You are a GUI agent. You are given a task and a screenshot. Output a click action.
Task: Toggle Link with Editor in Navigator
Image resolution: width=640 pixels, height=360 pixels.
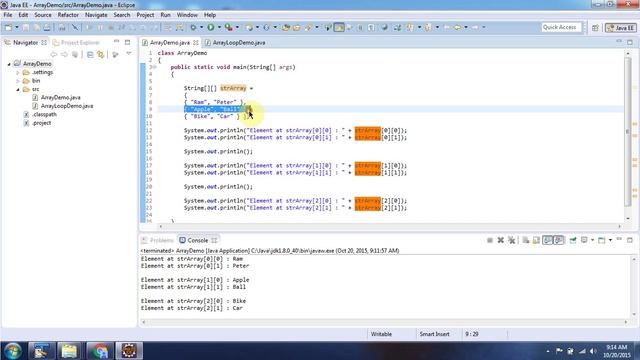coord(100,54)
